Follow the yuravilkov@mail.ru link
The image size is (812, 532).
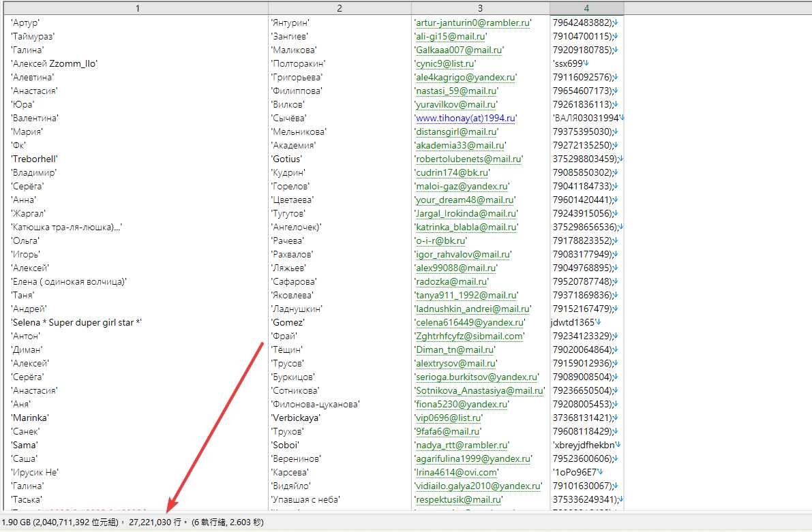coord(455,104)
